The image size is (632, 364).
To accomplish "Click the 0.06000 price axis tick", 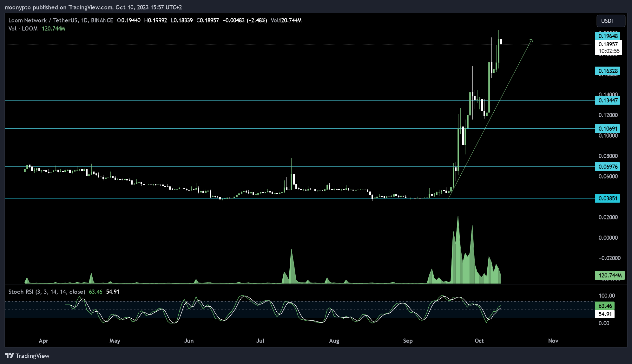I will [608, 176].
